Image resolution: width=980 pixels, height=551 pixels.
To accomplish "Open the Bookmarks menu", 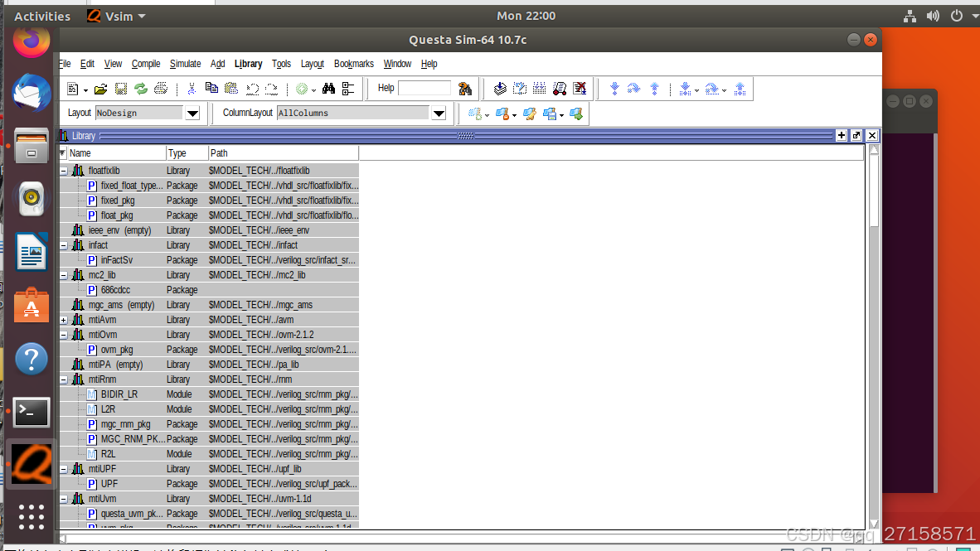I will pos(354,64).
